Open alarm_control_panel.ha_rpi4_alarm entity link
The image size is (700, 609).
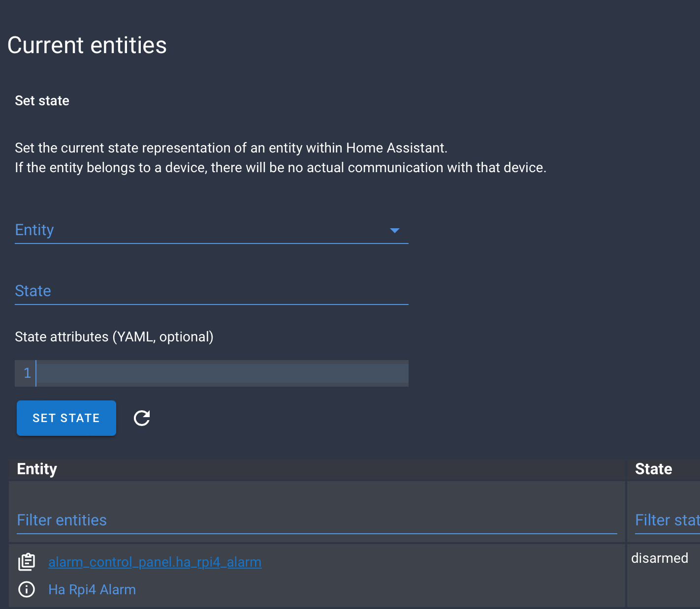155,562
